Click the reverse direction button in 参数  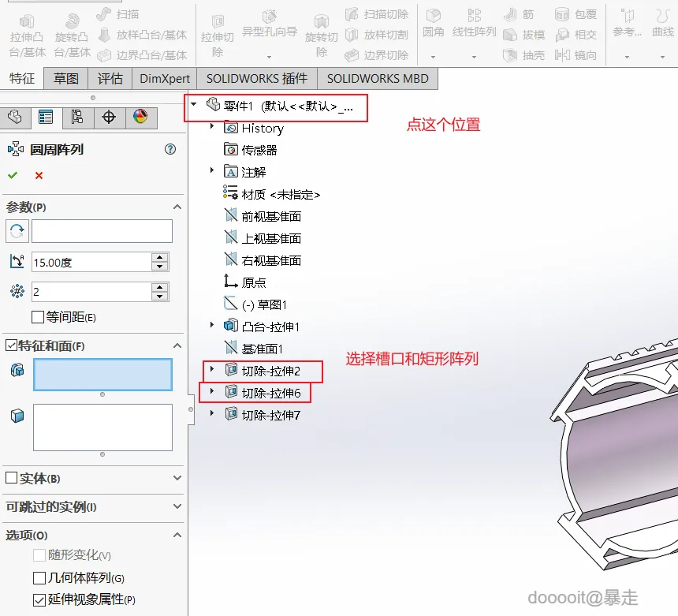coord(17,231)
